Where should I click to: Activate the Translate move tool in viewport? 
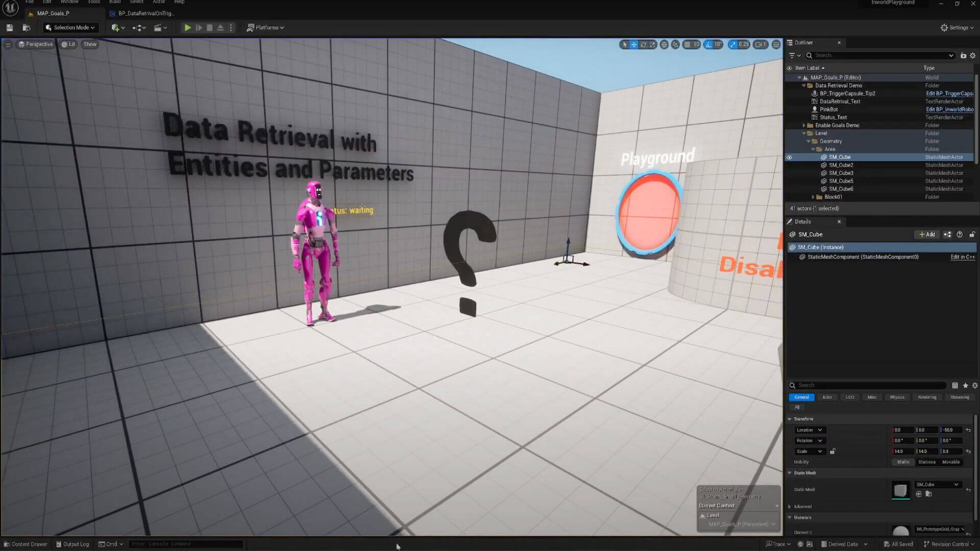(x=633, y=44)
